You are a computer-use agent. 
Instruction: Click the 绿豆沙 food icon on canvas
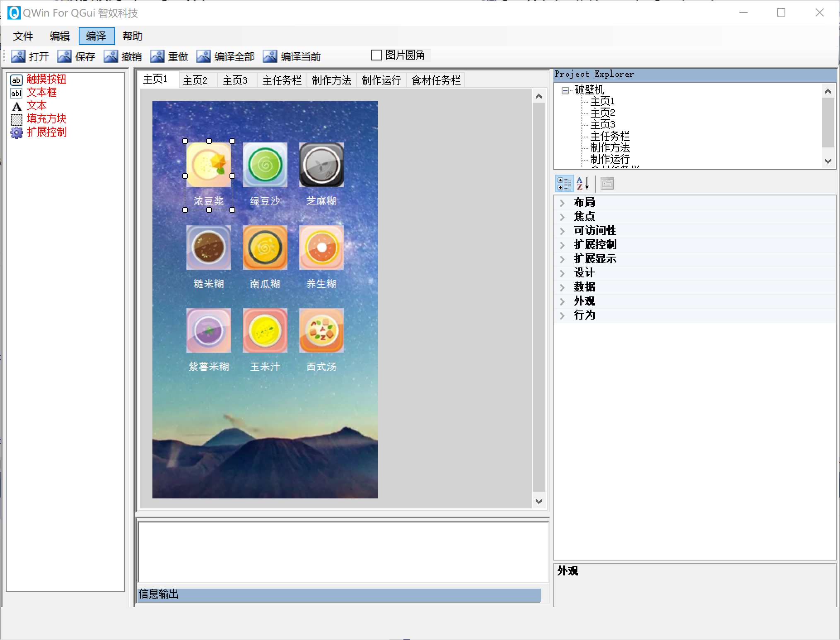tap(265, 165)
